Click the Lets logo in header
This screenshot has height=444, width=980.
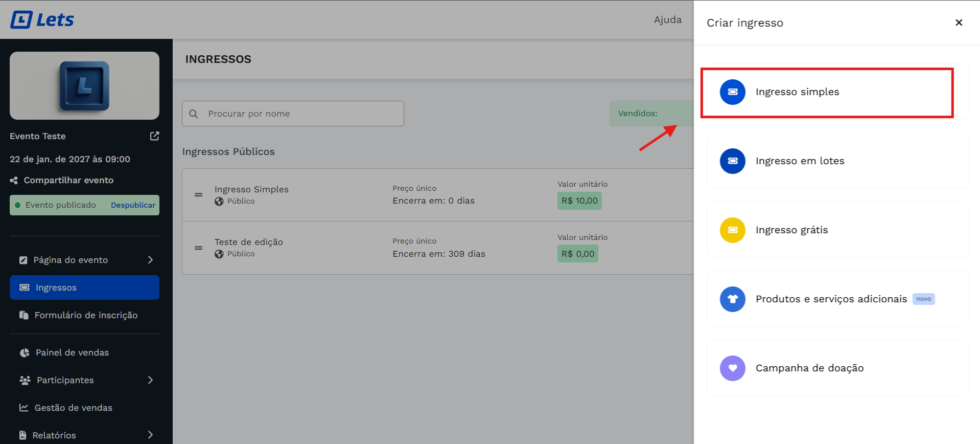point(42,20)
